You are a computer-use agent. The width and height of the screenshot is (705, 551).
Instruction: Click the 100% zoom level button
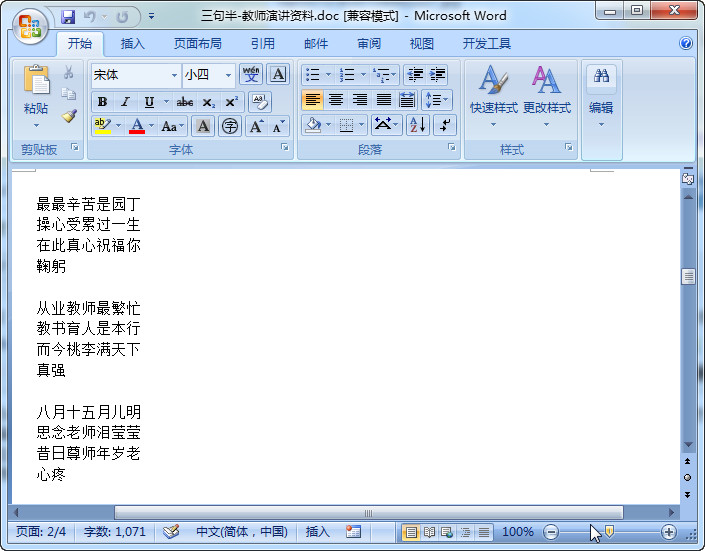(518, 532)
